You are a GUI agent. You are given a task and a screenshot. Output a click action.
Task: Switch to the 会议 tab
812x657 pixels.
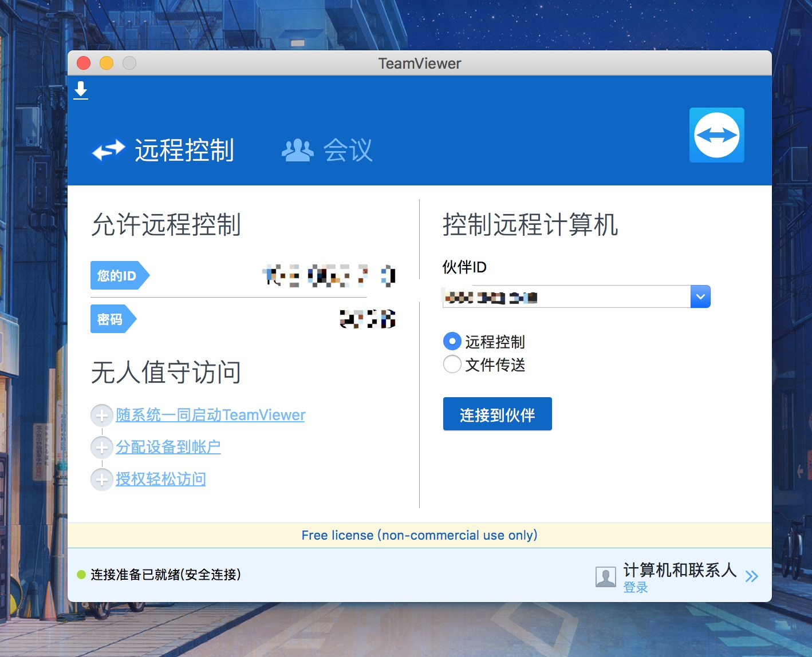328,151
